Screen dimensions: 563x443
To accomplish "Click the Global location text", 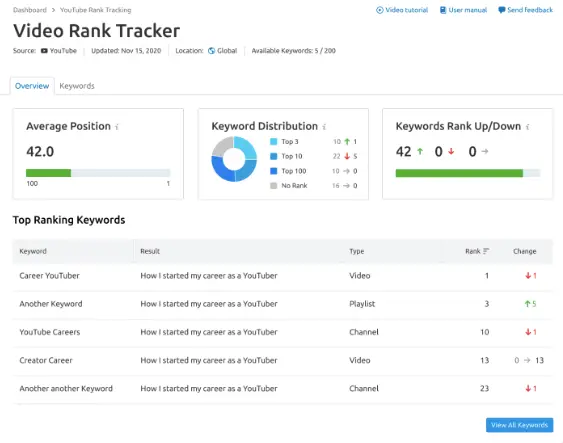I will point(227,51).
